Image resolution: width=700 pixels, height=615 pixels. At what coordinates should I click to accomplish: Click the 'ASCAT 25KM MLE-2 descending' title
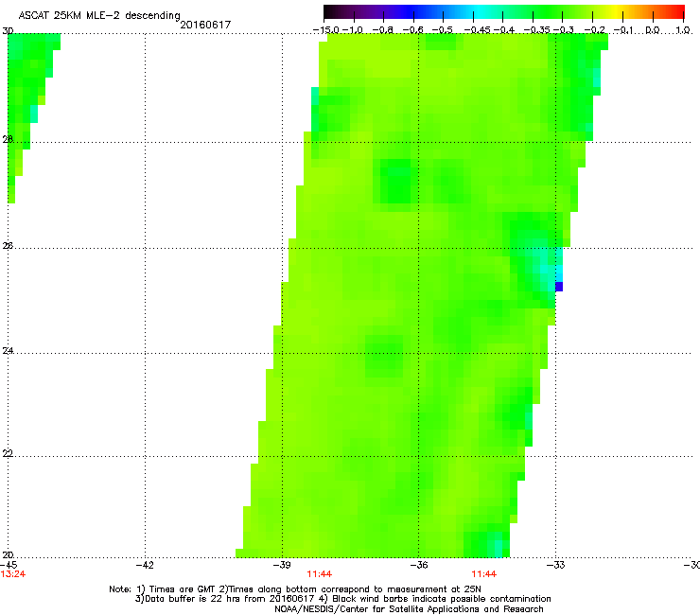(99, 16)
